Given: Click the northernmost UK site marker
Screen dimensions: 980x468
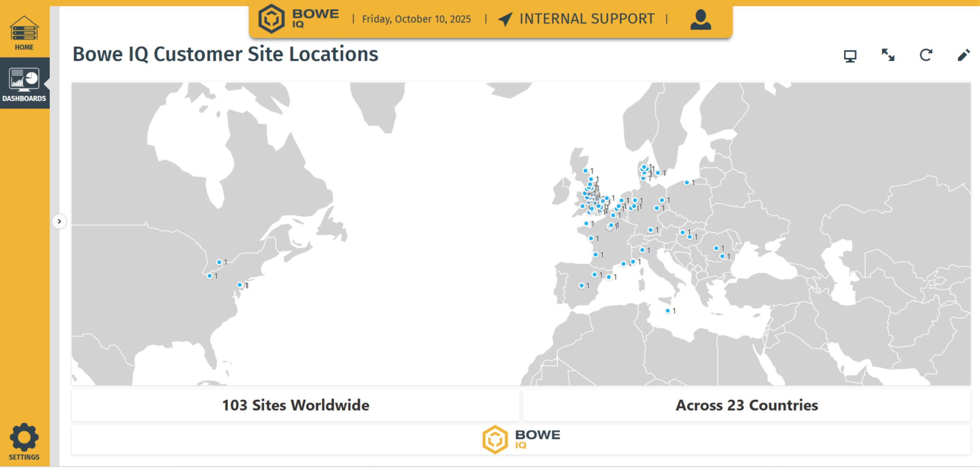Looking at the screenshot, I should [585, 171].
